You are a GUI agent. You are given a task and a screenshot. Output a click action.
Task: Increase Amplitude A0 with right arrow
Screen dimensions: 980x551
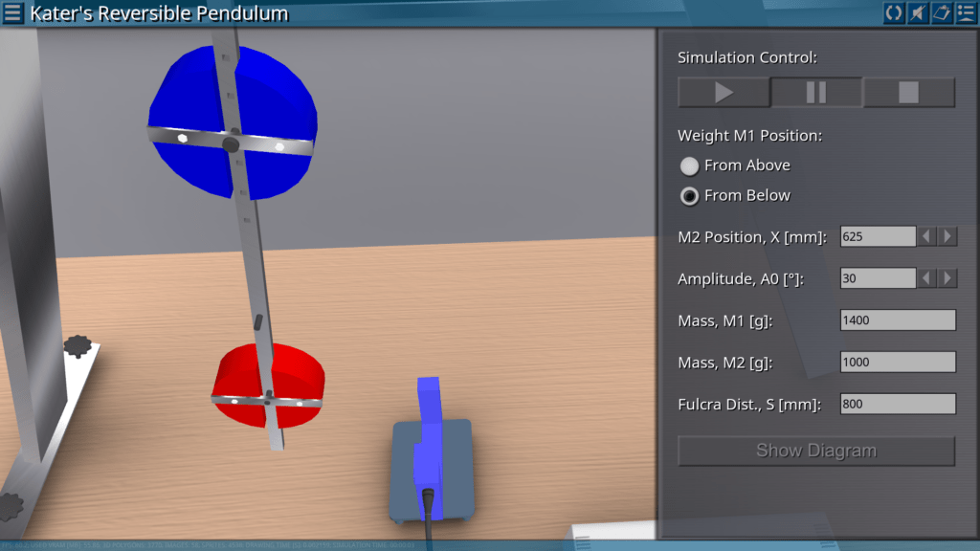[x=947, y=278]
